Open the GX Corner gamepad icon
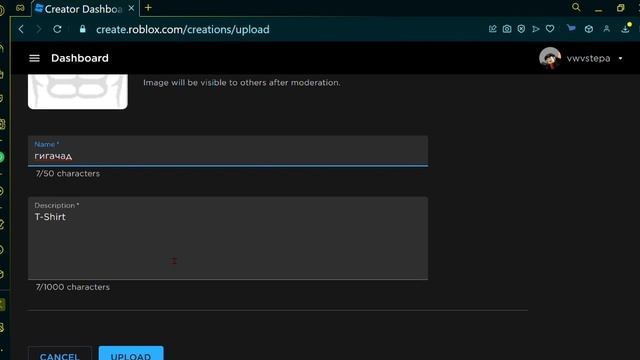This screenshot has height=360, width=640. (x=20, y=8)
